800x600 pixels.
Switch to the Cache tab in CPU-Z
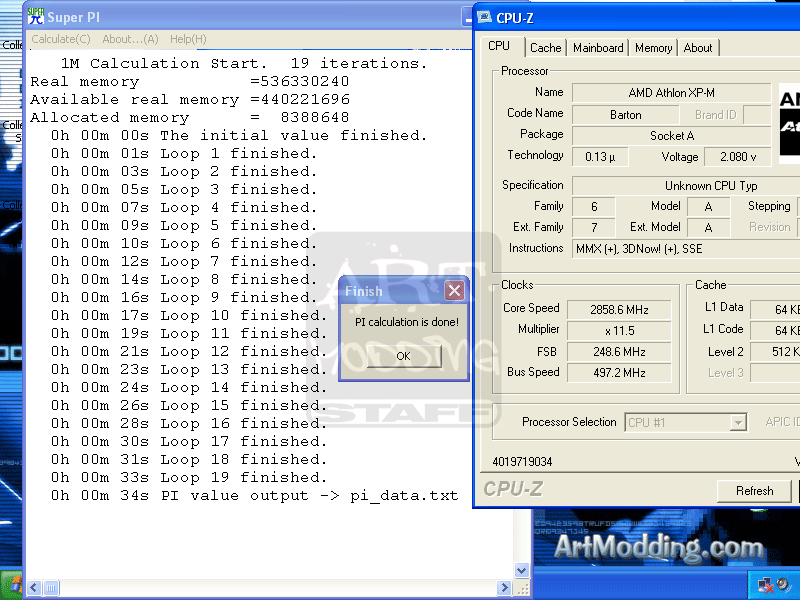coord(545,48)
